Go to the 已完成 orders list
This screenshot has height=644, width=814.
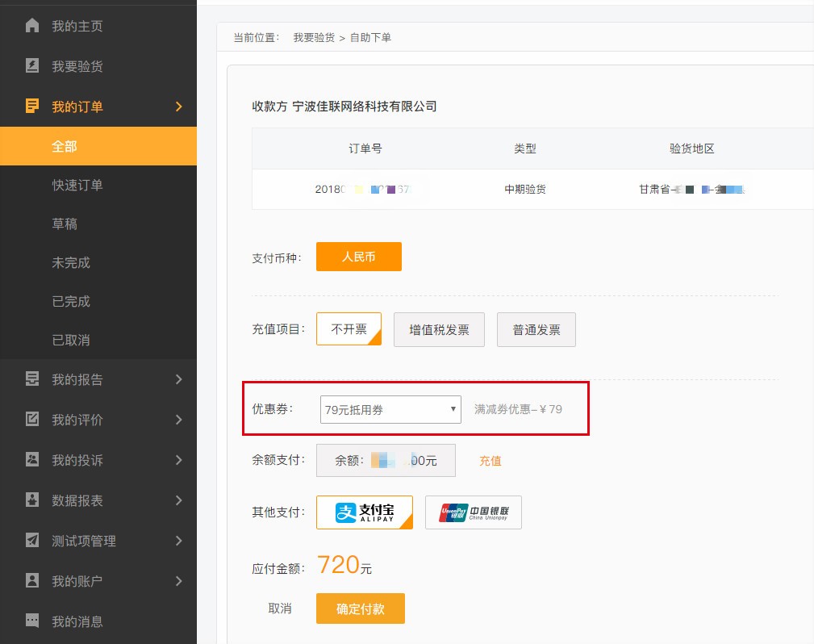click(x=71, y=301)
